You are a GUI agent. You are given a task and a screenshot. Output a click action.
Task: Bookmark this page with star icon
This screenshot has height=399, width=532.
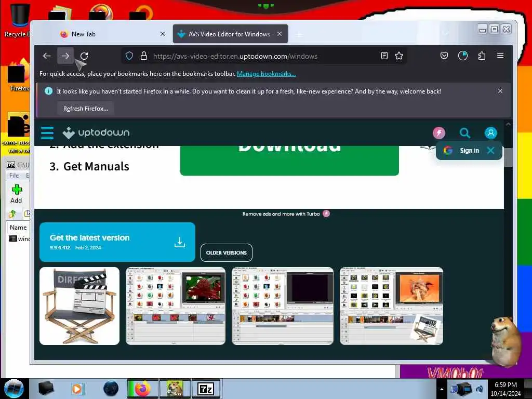[399, 56]
